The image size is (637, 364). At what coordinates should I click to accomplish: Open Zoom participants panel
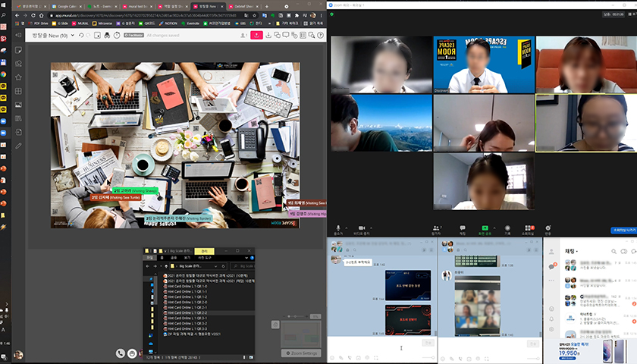(436, 231)
